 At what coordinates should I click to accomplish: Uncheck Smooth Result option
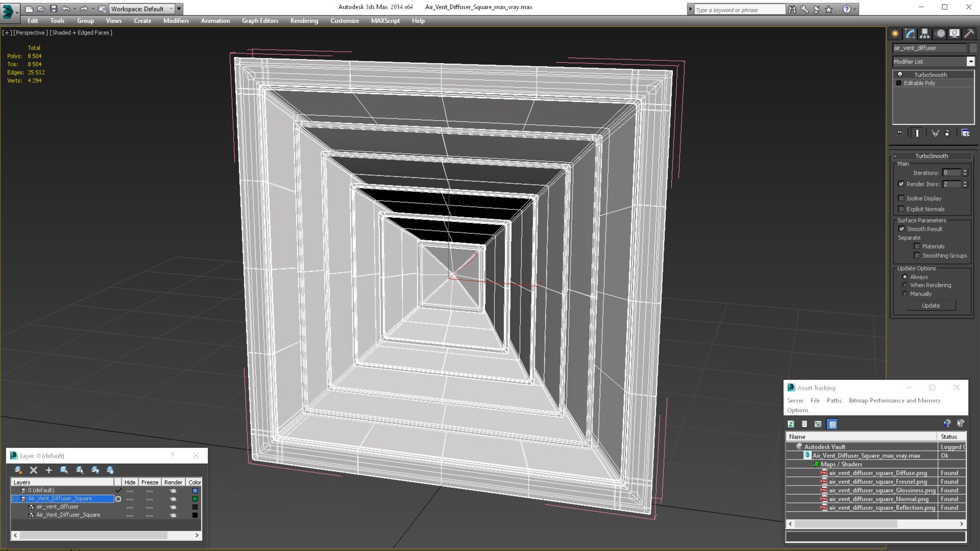901,229
